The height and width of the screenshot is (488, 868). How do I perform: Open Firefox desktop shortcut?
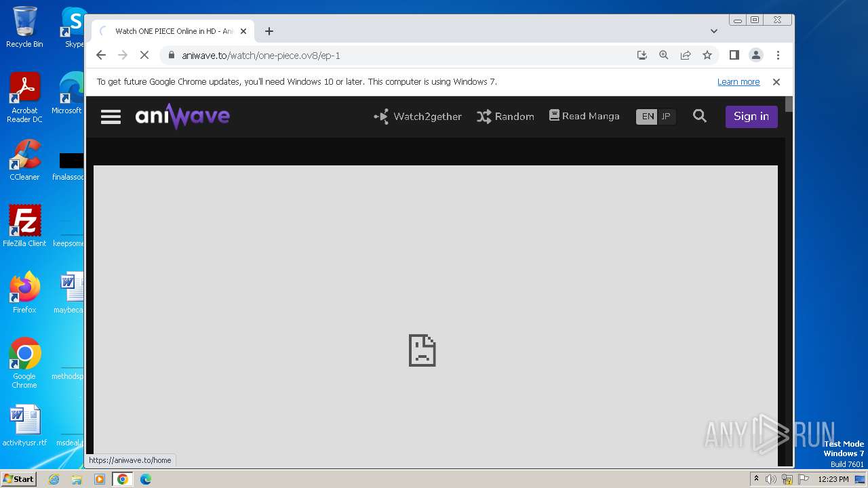24,293
